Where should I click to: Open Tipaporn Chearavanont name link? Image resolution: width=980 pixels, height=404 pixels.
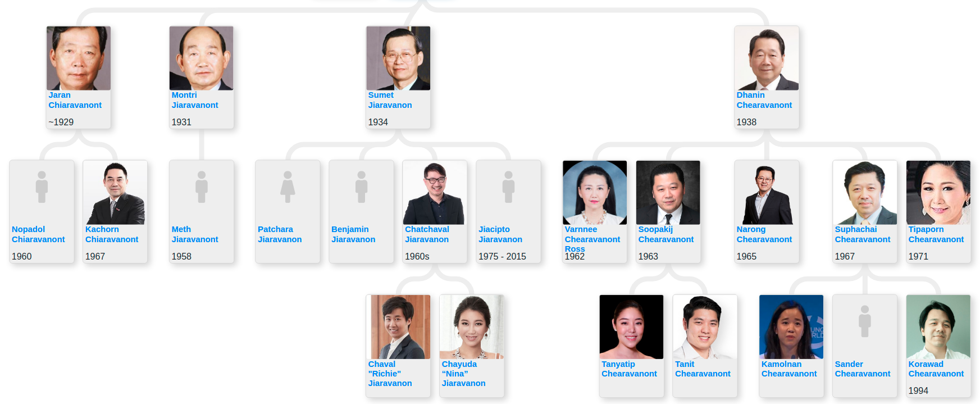point(936,234)
